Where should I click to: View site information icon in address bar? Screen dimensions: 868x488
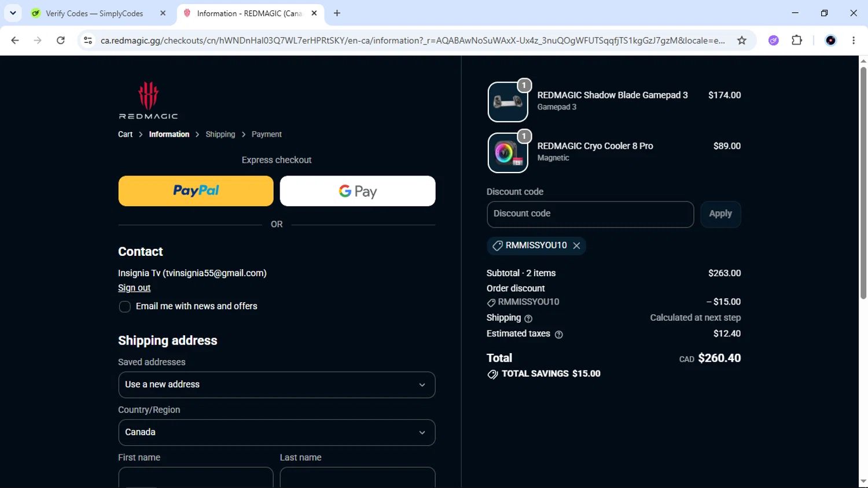[88, 41]
